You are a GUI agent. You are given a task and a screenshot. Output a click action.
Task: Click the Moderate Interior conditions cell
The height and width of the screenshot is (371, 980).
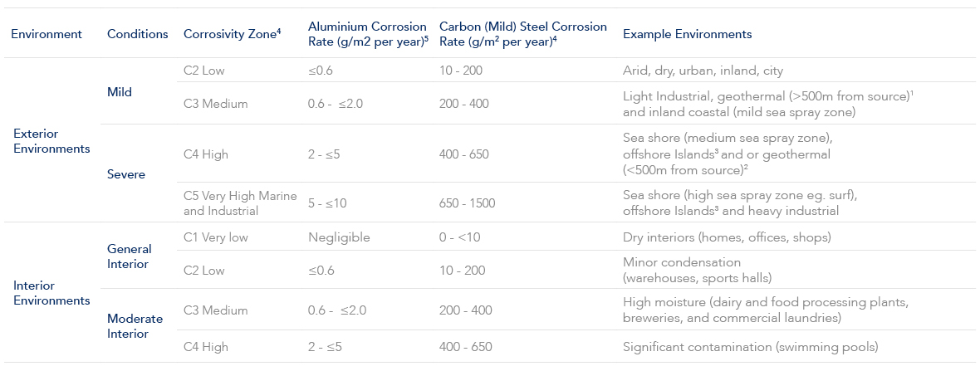135,326
